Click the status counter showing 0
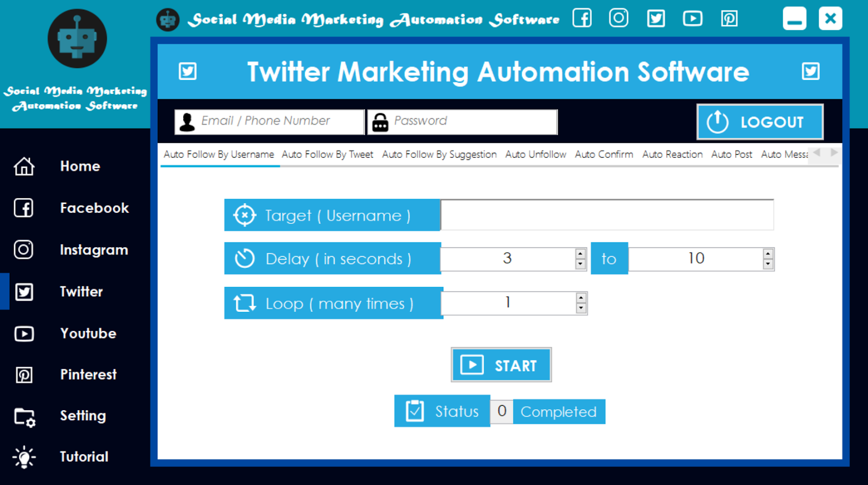The width and height of the screenshot is (868, 485). [502, 411]
